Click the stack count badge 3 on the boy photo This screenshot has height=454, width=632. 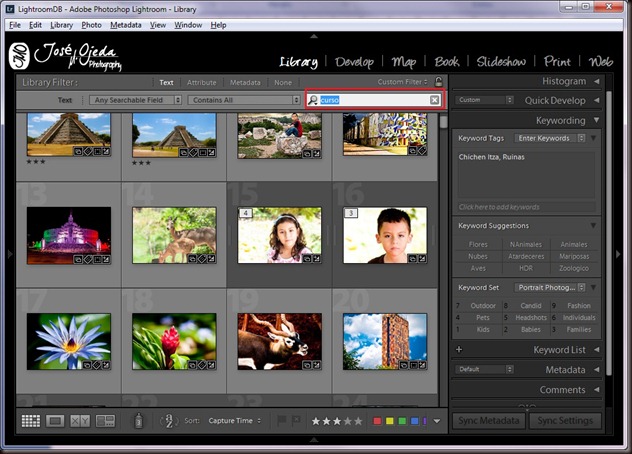(x=351, y=213)
